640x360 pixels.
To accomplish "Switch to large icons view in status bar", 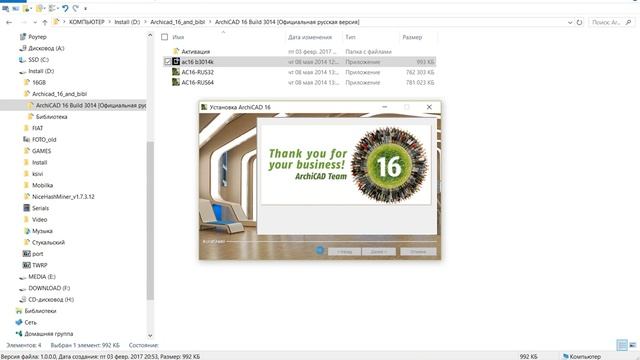I will point(633,345).
